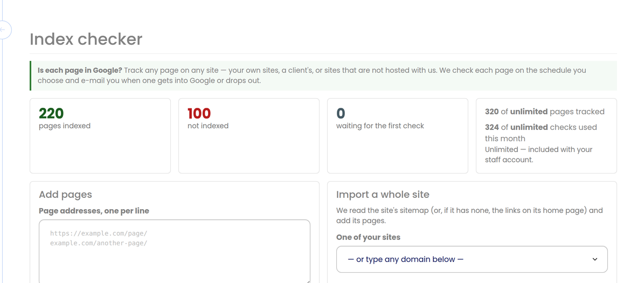Click the 'One of your sites' label

[369, 237]
